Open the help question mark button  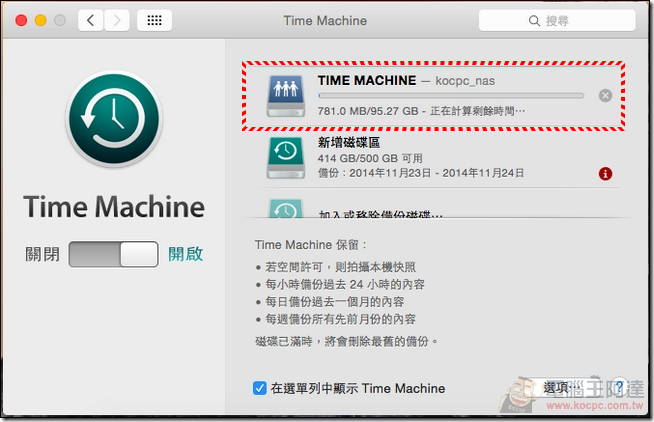click(x=619, y=387)
